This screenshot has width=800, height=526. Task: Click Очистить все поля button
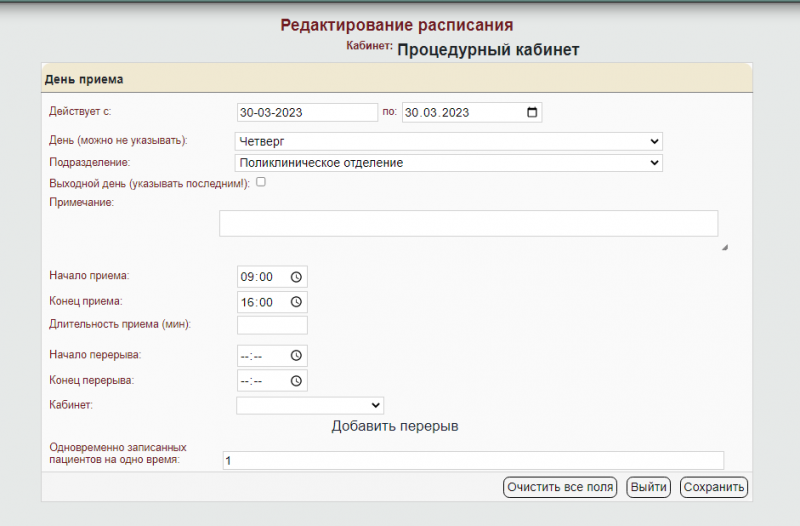point(560,487)
